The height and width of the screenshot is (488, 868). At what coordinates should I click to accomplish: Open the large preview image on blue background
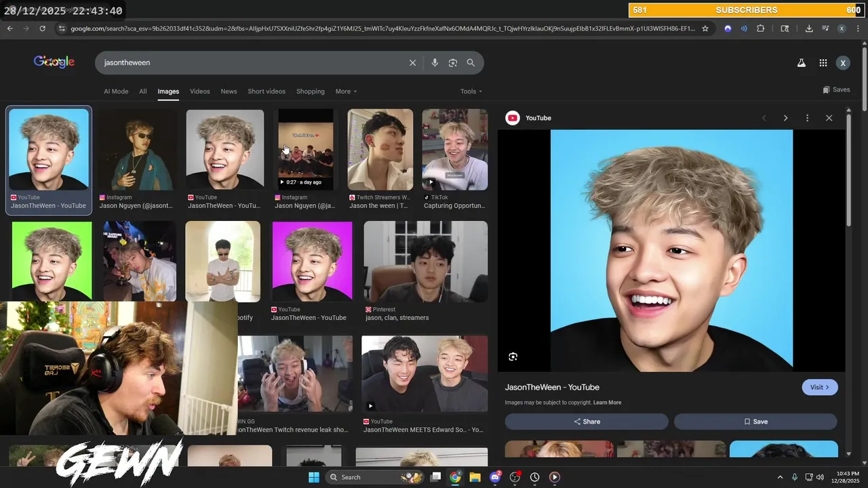(671, 251)
